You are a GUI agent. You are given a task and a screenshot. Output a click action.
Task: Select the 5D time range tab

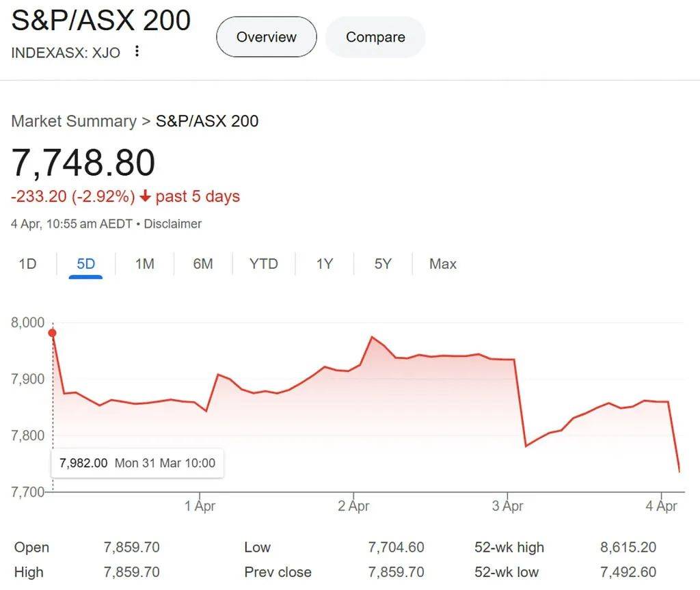coord(85,264)
